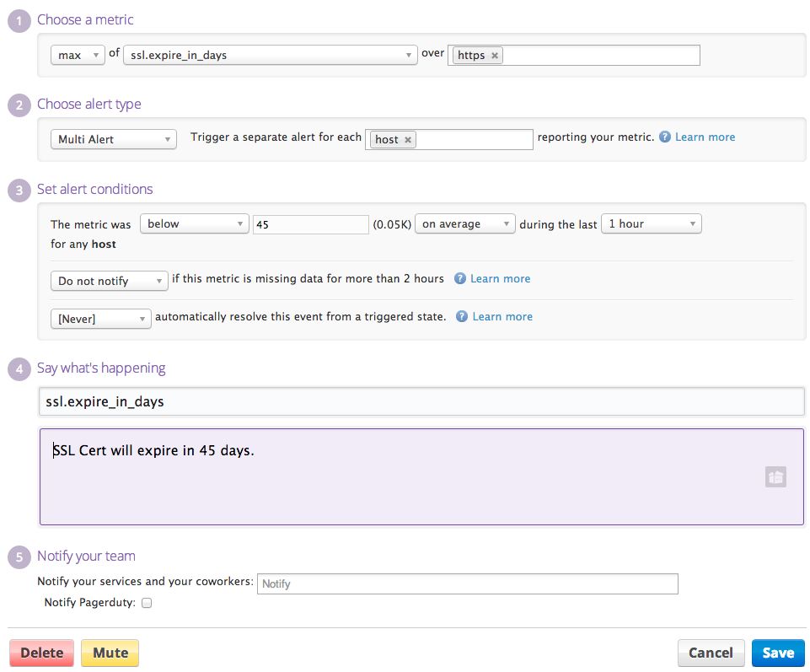The image size is (810, 672).
Task: Click the Set alert conditions heading
Action: (x=95, y=189)
